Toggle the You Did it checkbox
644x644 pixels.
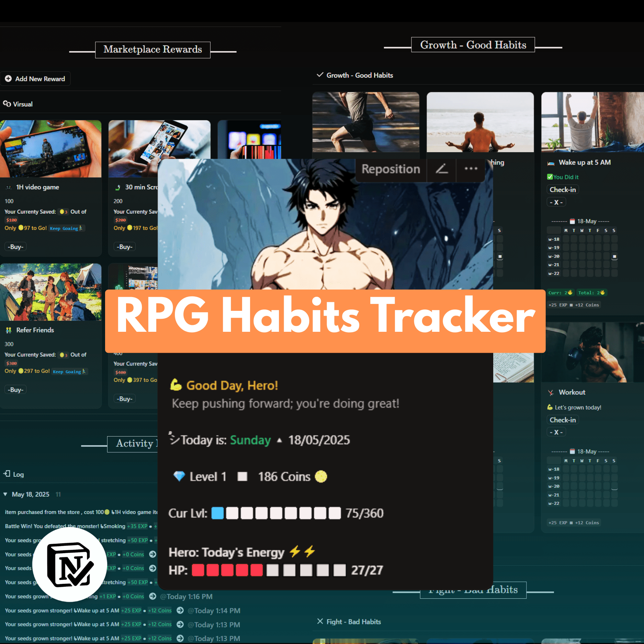pyautogui.click(x=550, y=177)
